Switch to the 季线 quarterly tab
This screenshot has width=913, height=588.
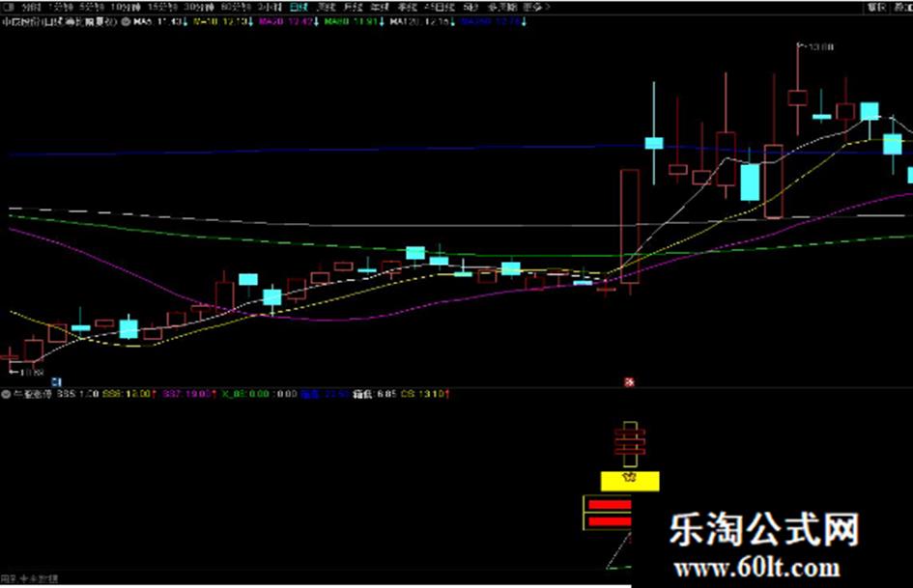tap(407, 7)
